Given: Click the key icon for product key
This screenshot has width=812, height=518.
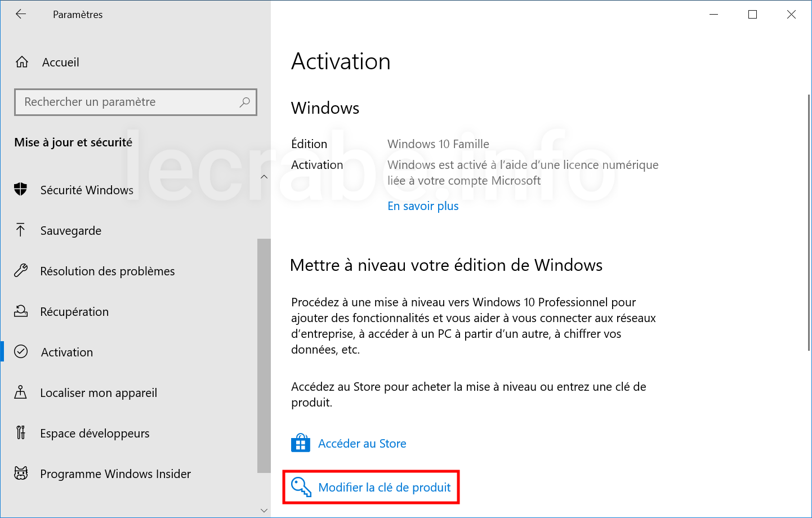Looking at the screenshot, I should pos(301,487).
